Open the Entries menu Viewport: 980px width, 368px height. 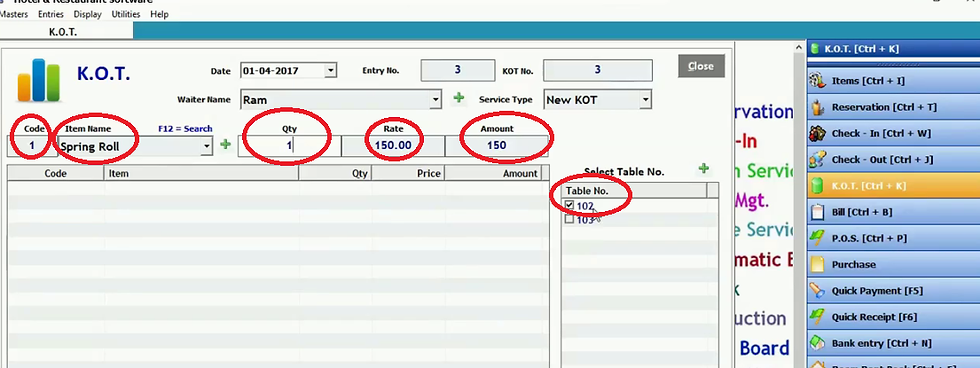point(51,14)
